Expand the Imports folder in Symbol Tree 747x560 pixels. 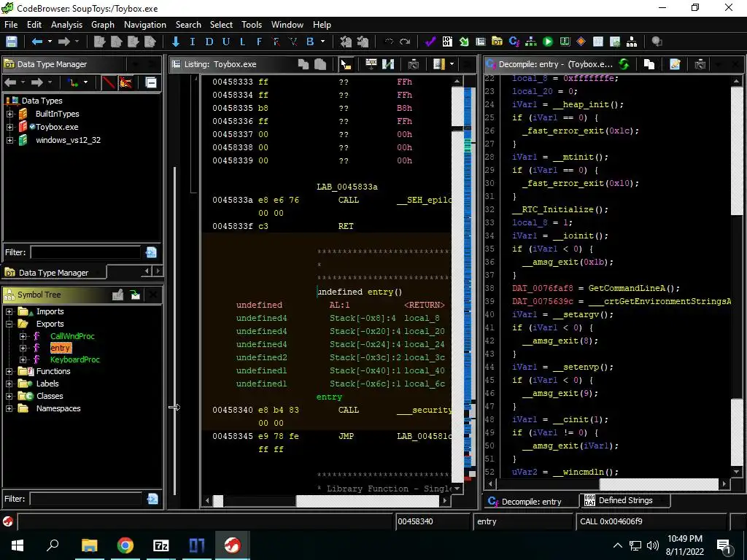pos(9,312)
